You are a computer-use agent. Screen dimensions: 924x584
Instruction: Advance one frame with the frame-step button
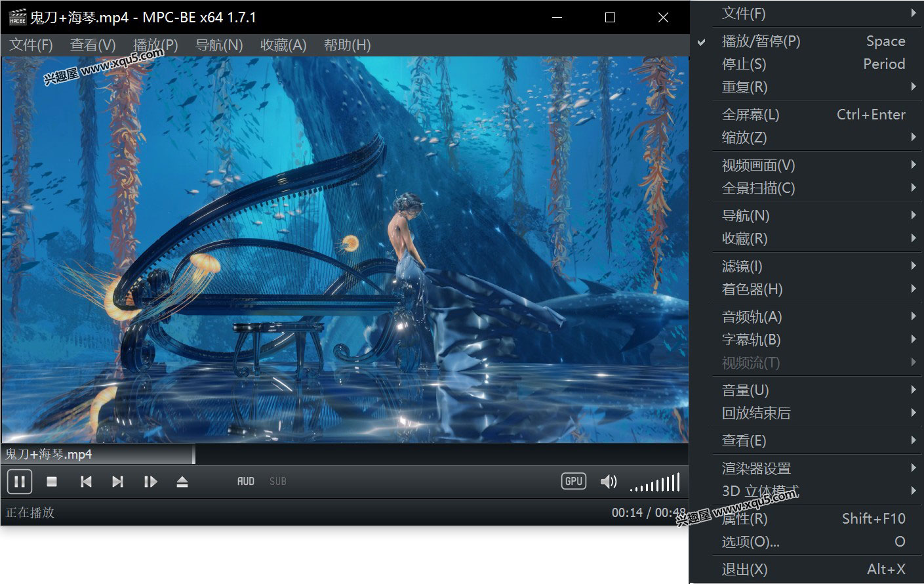(150, 482)
